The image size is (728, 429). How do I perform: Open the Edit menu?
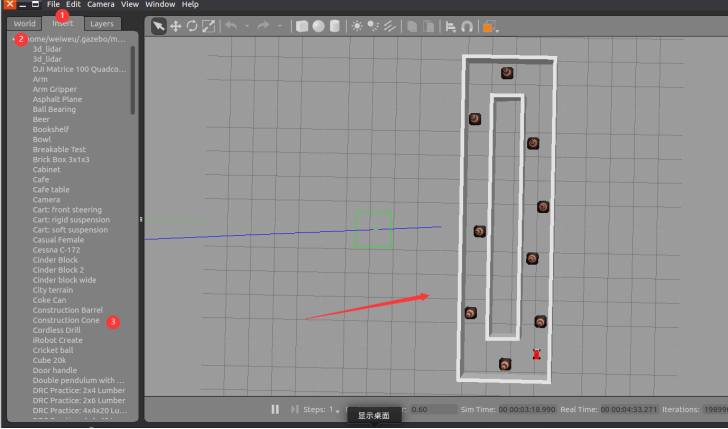pyautogui.click(x=73, y=5)
